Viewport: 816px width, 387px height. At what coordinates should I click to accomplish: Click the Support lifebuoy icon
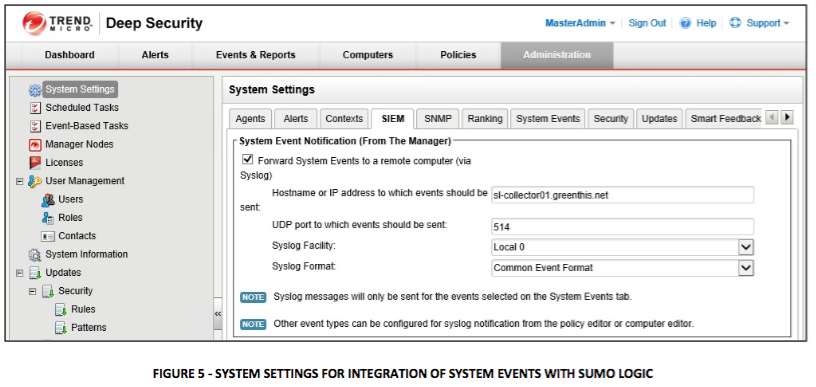(735, 23)
